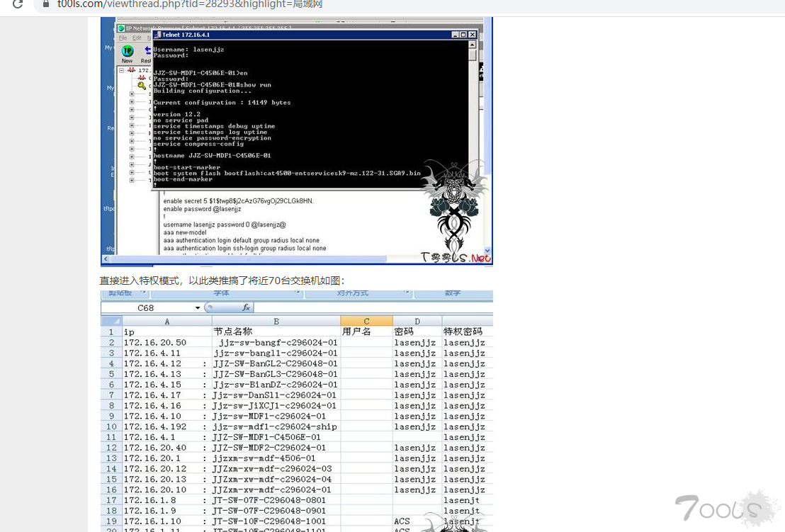Open Edit menu in IP Network Browser

pyautogui.click(x=137, y=38)
